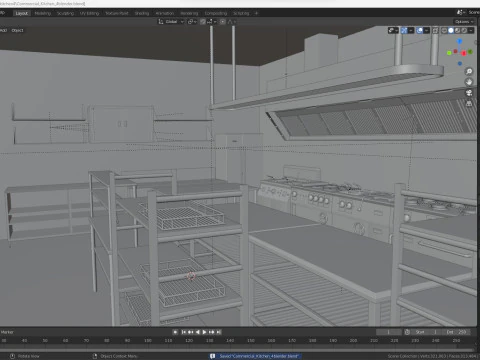
Task: Click frame 100 on timeline ruler
Action: pos(148,341)
